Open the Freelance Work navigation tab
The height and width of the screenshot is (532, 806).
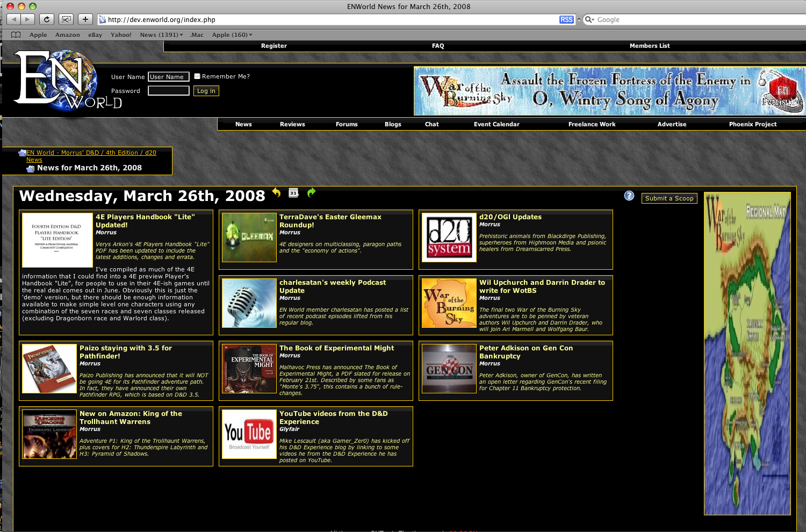[592, 124]
